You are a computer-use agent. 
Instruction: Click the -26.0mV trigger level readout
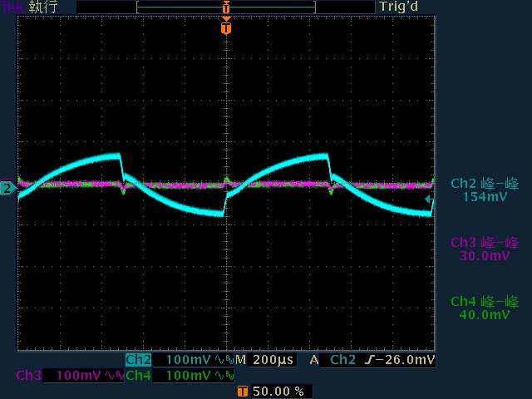(406, 360)
